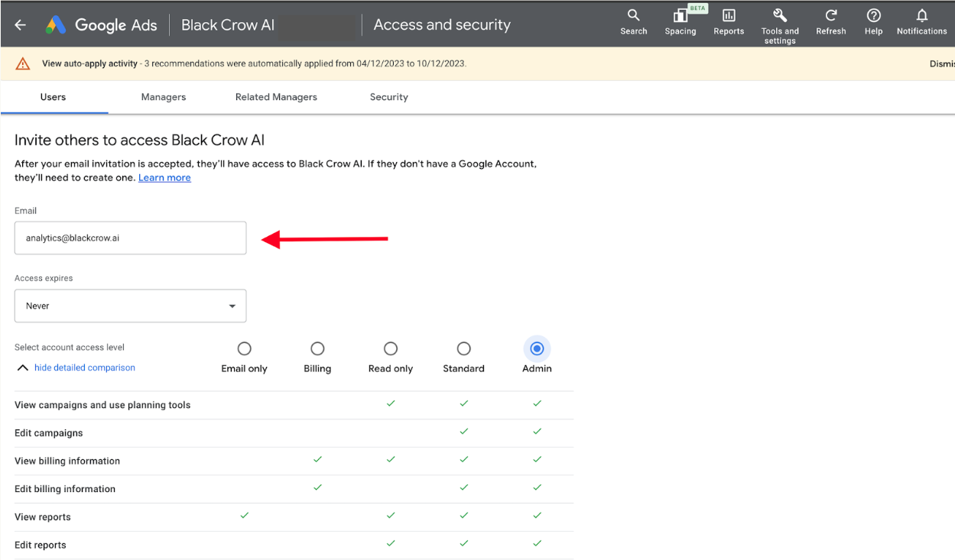Viewport: 955px width, 560px height.
Task: Switch to the Related Managers tab
Action: [276, 97]
